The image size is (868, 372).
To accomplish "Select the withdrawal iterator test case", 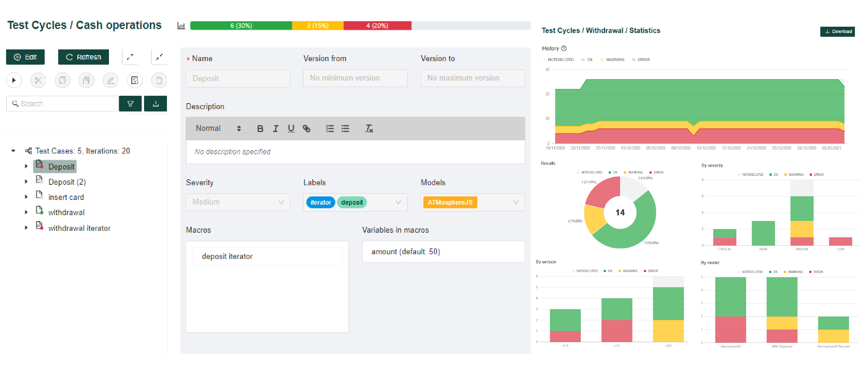I will click(x=80, y=228).
